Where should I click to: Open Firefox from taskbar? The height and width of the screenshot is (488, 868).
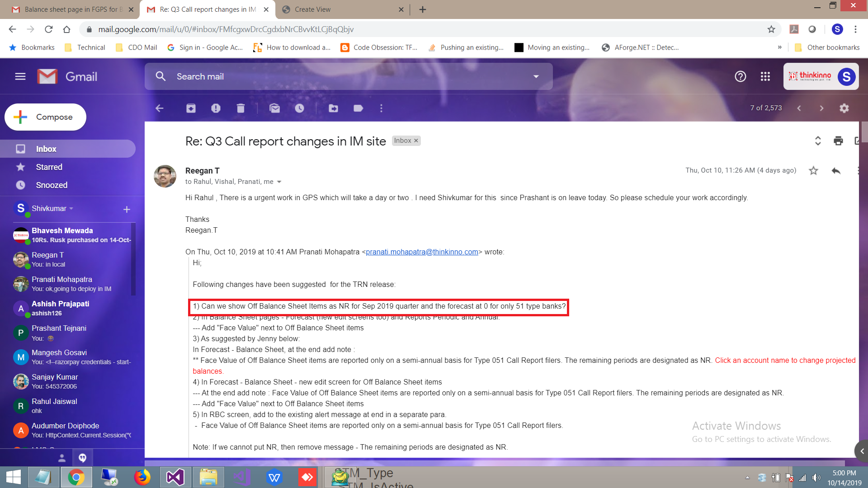coord(142,477)
